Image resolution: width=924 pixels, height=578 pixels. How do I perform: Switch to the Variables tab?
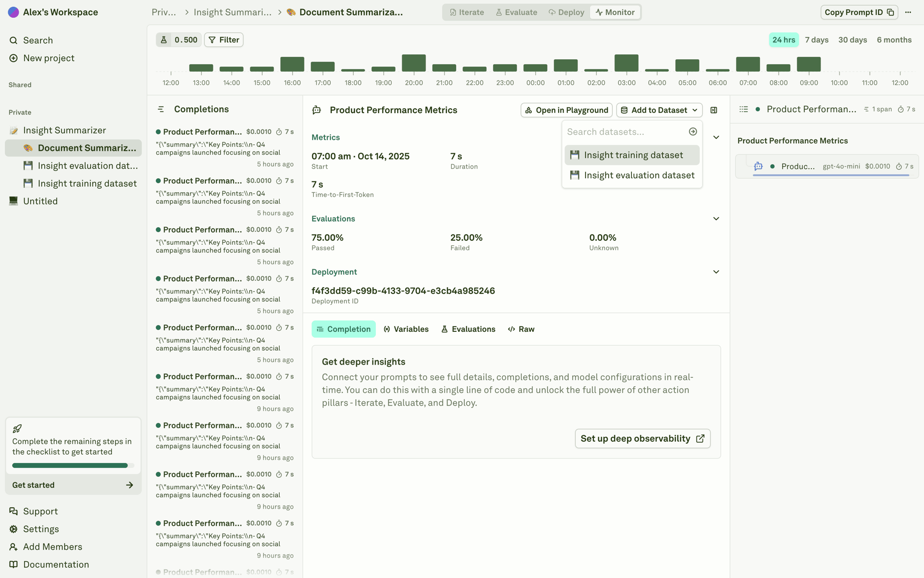[x=406, y=329]
